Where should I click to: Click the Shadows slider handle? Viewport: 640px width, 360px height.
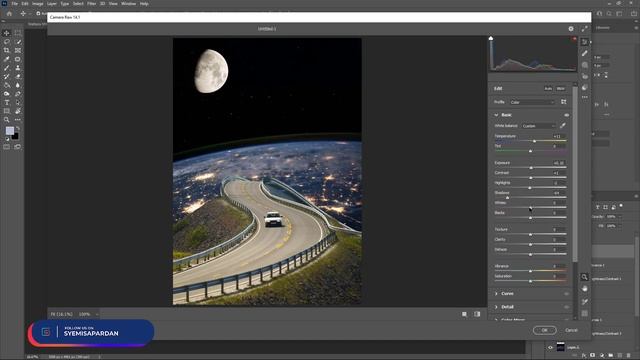click(507, 198)
